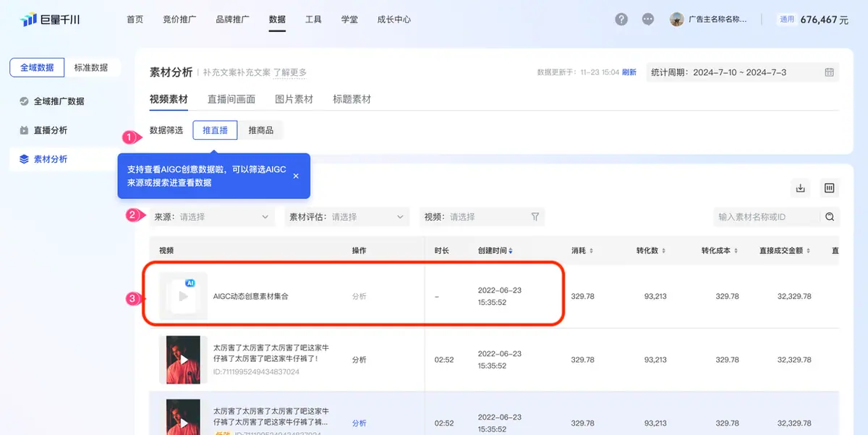Go to 首页 in top navigation
Screen dimensions: 868x435
pyautogui.click(x=135, y=20)
